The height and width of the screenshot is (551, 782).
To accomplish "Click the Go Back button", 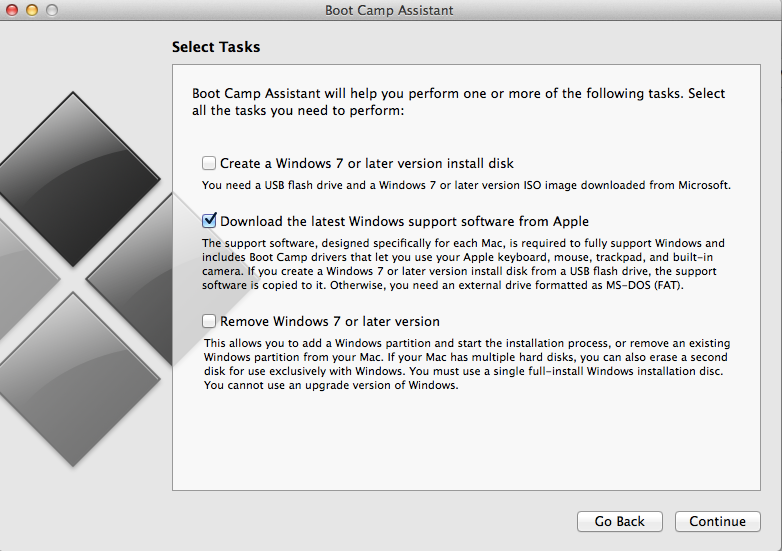I will (619, 521).
